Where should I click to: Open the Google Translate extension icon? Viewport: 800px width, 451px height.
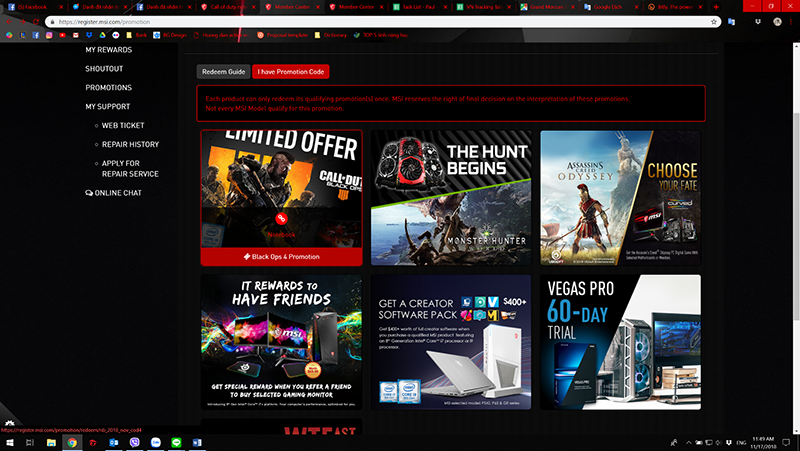click(731, 22)
